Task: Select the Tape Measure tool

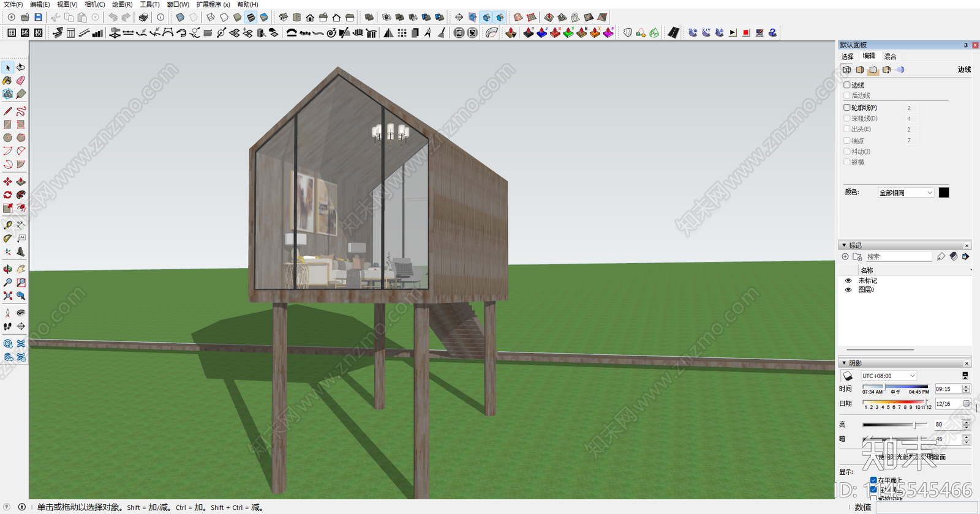Action: pyautogui.click(x=7, y=225)
